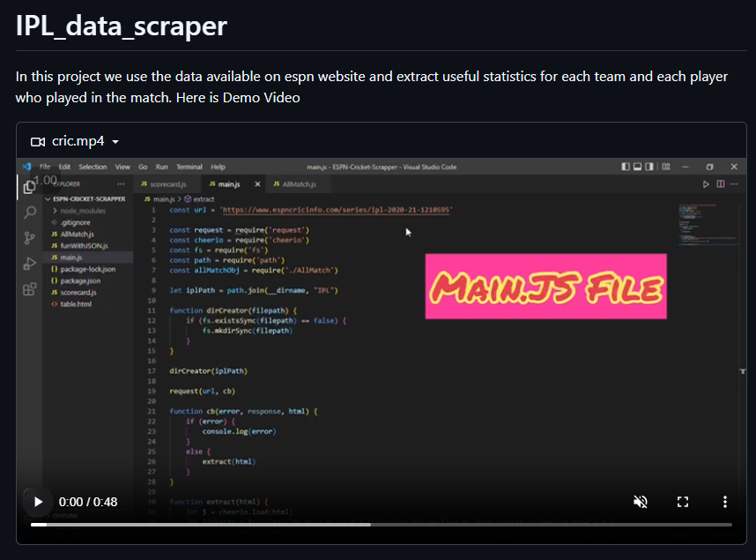Click the "request(url, cb)" line

pyautogui.click(x=202, y=392)
